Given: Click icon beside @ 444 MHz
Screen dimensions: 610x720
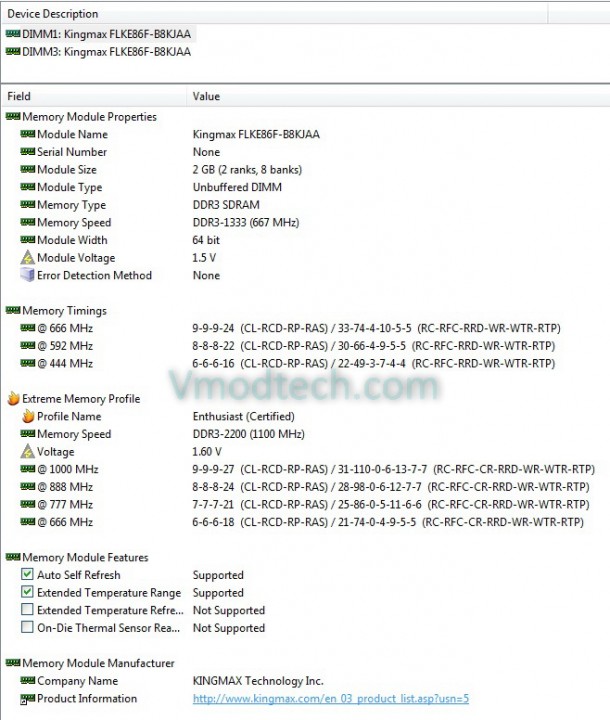Looking at the screenshot, I should (x=28, y=363).
